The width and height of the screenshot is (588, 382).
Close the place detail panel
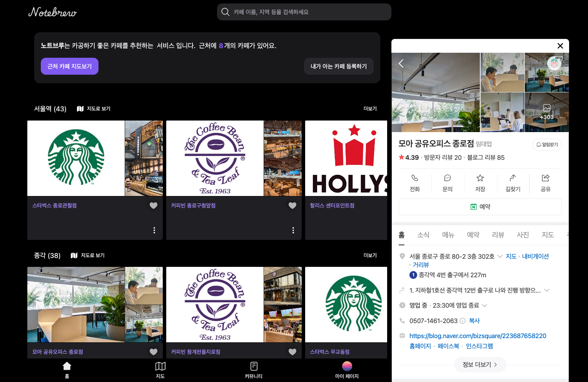click(x=560, y=46)
